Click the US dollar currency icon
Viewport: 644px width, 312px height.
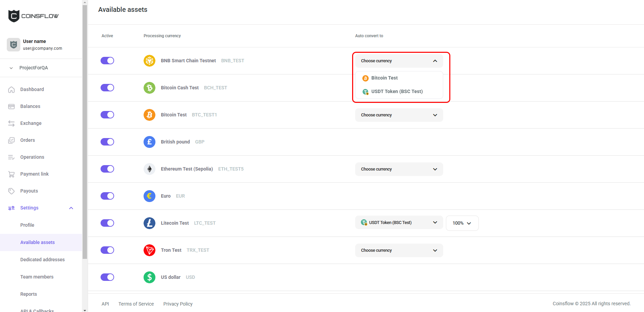(x=149, y=277)
